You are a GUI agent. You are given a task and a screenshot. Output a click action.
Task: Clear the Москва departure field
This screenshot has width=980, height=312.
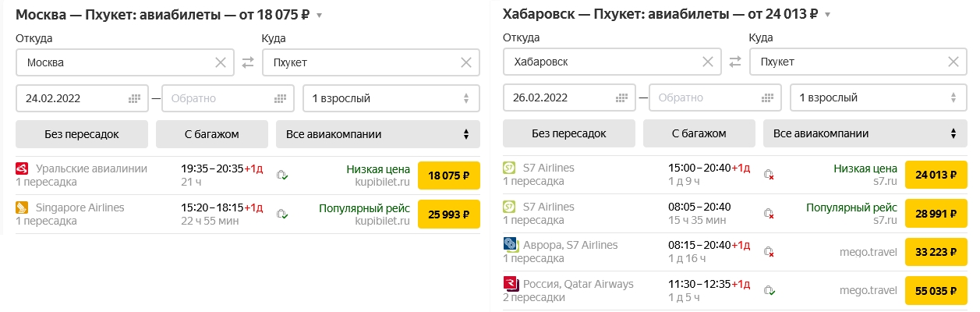tap(221, 62)
